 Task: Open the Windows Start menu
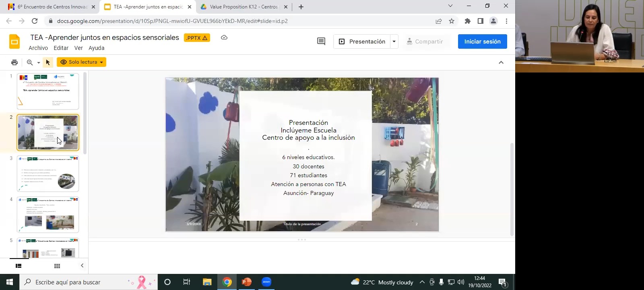tap(10, 282)
